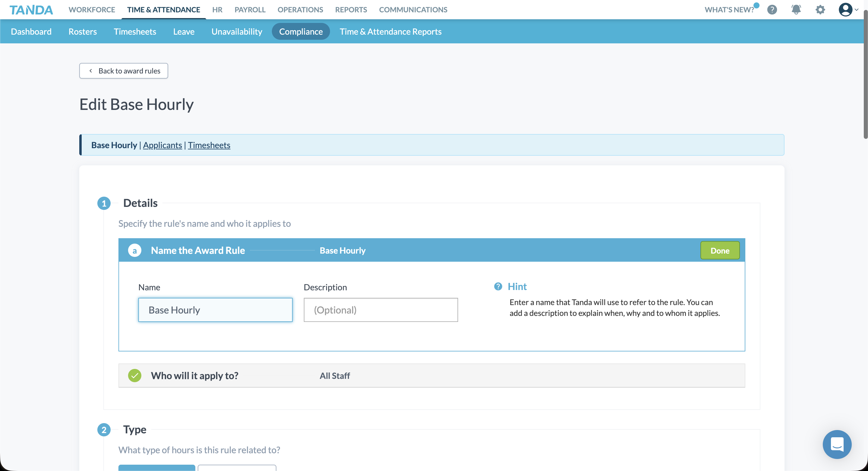Open the chat support bubble
The height and width of the screenshot is (471, 868).
pos(837,444)
